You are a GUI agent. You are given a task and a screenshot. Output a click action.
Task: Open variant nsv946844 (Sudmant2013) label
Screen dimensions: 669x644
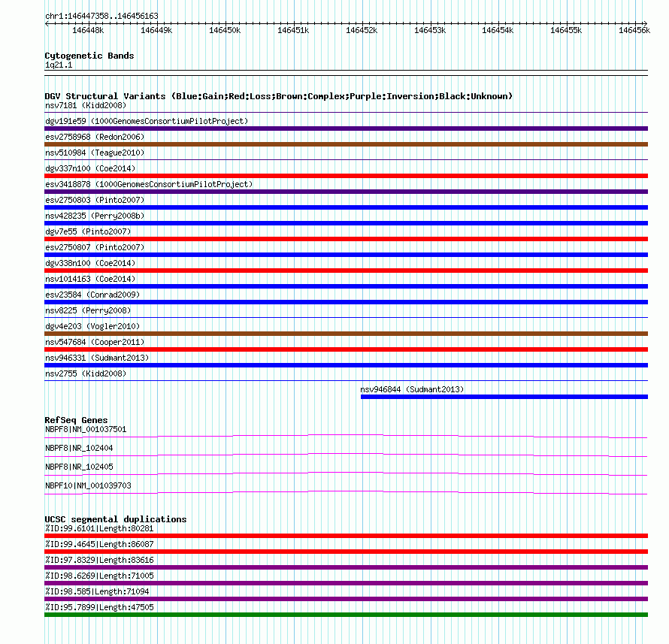coord(412,389)
